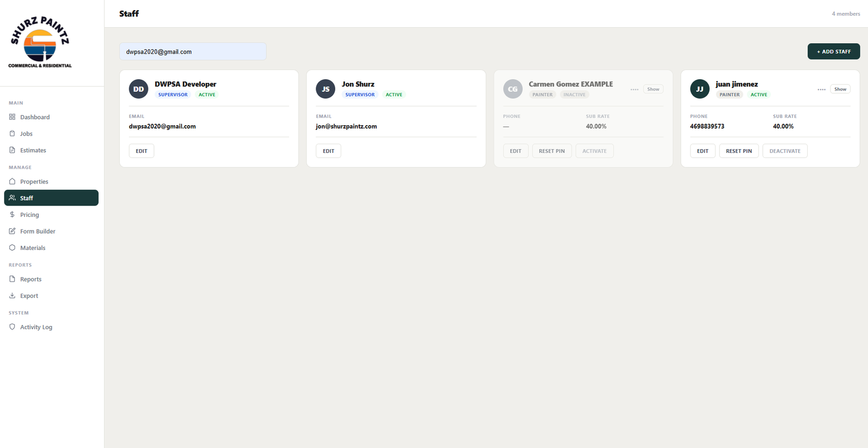This screenshot has width=868, height=448.
Task: Edit Jon Shurz's staff record
Action: pyautogui.click(x=329, y=151)
